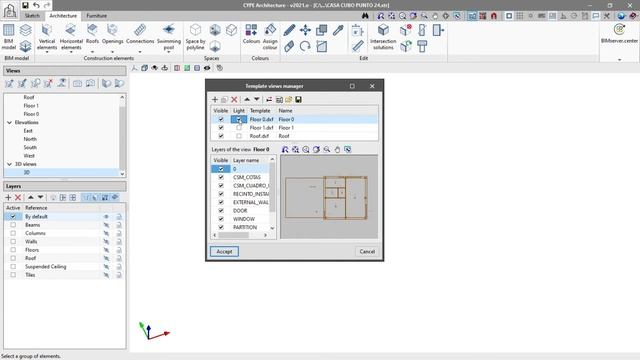Select Space by polyline tool
Image resolution: width=640 pixels, height=360 pixels.
pyautogui.click(x=196, y=37)
